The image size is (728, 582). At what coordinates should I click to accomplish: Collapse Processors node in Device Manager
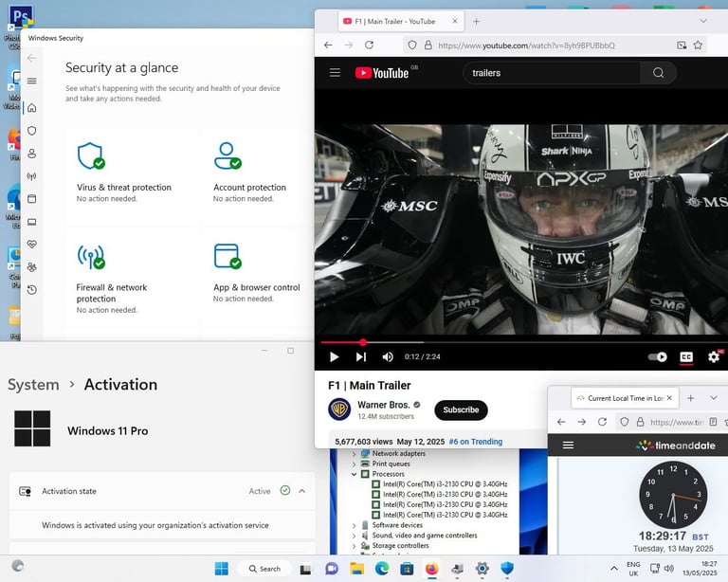(355, 474)
